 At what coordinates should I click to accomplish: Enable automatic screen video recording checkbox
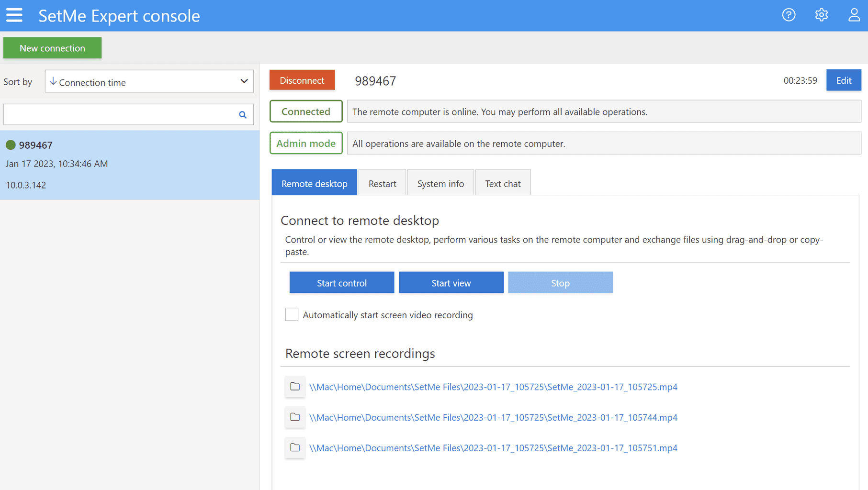click(292, 314)
